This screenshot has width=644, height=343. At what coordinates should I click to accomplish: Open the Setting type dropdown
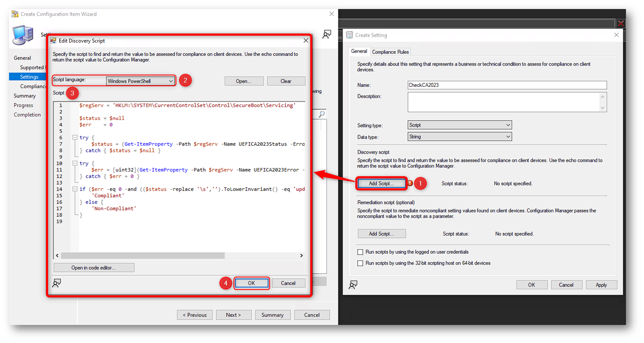point(460,125)
